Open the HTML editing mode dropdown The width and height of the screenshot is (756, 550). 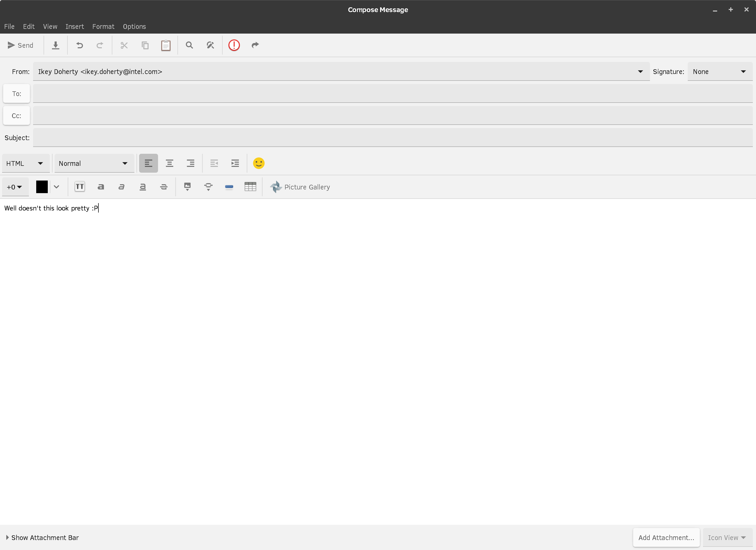click(x=26, y=163)
